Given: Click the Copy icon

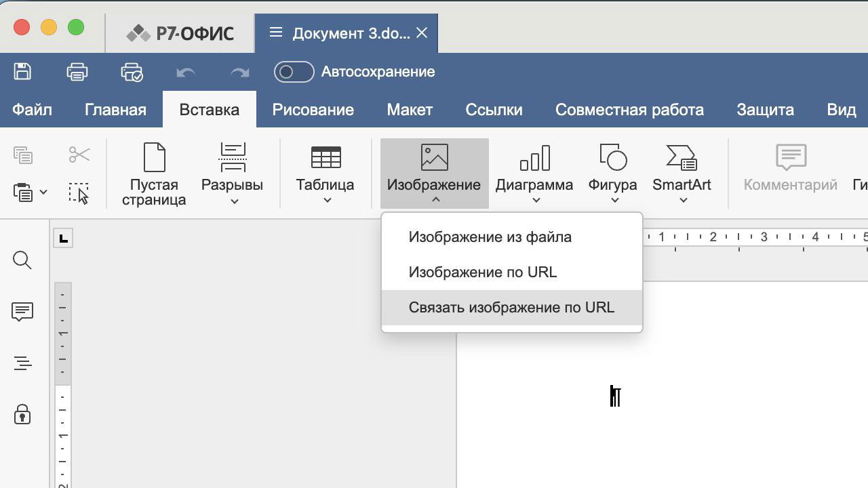Looking at the screenshot, I should [x=23, y=155].
